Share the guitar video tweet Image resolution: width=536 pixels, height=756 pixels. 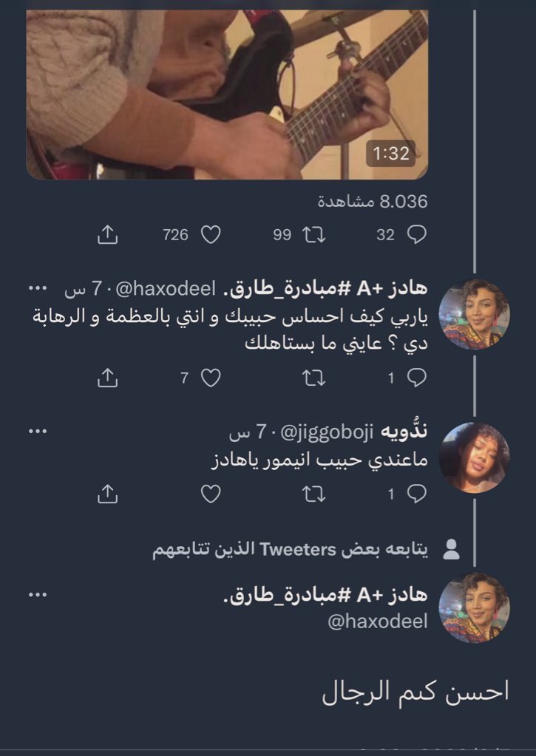[x=108, y=235]
